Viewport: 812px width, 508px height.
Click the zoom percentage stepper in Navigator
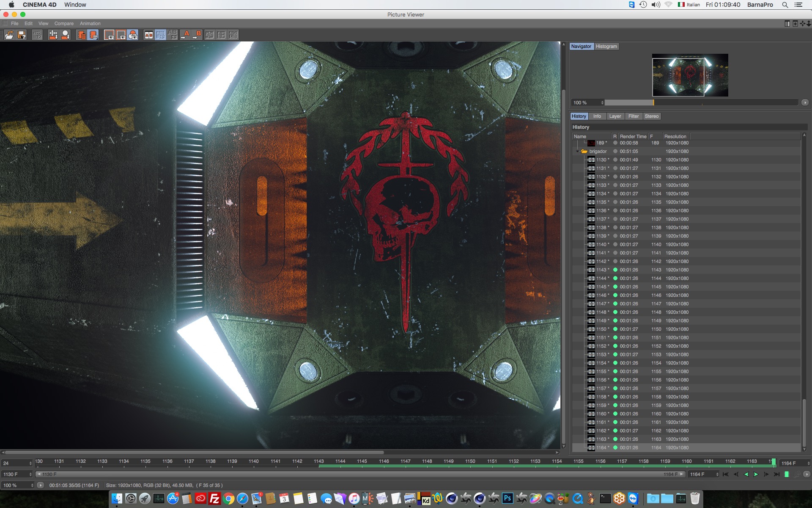(x=602, y=102)
